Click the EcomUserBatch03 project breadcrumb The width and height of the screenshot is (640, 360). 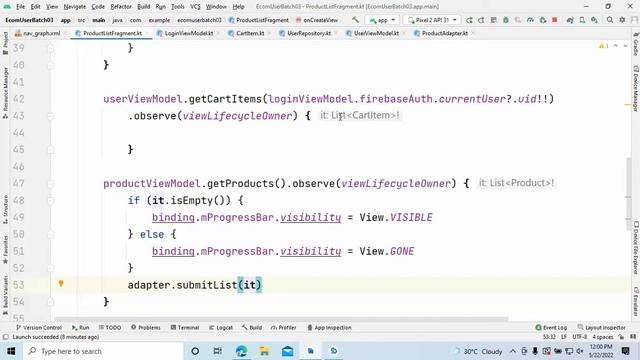(29, 20)
